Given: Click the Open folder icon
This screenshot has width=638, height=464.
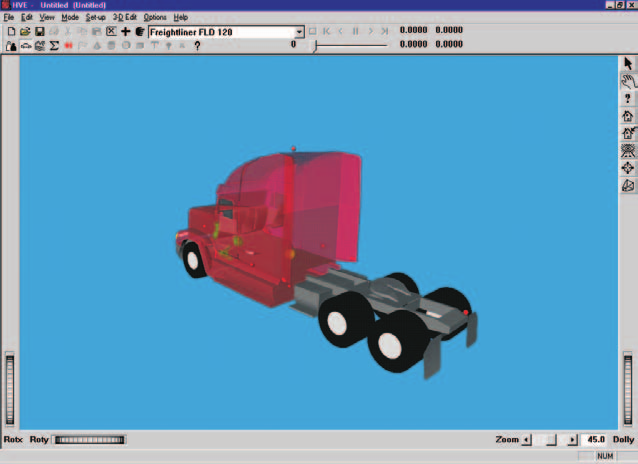Looking at the screenshot, I should (x=25, y=32).
